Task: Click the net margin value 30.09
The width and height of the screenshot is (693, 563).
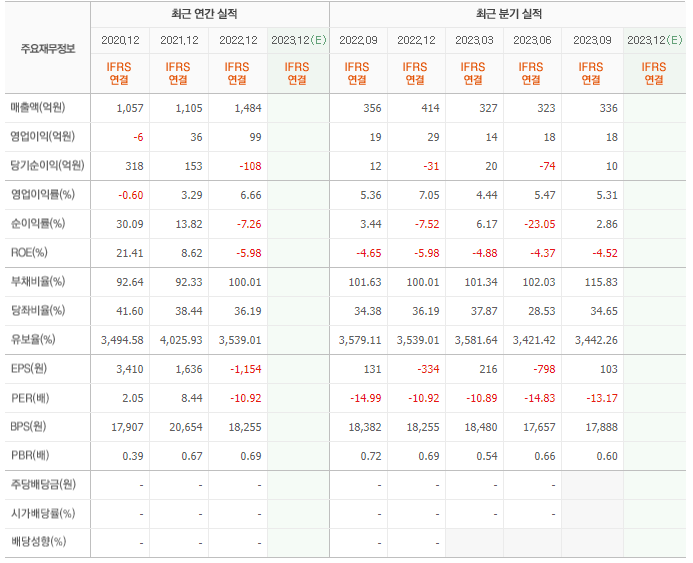Action: [130, 224]
